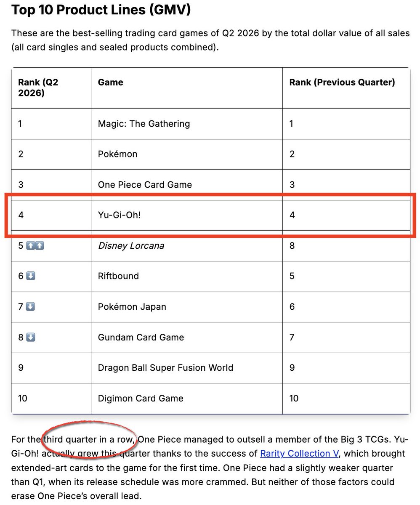Select Dragon Ball Super Fusion World cell
Screen dimensions: 420x505
tap(187, 368)
